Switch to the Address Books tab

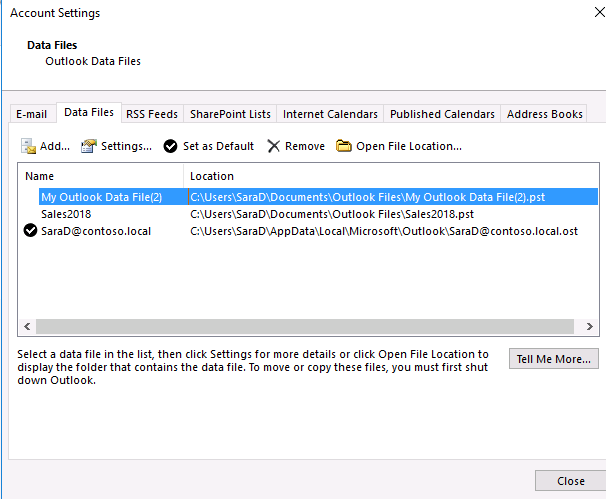coord(544,114)
